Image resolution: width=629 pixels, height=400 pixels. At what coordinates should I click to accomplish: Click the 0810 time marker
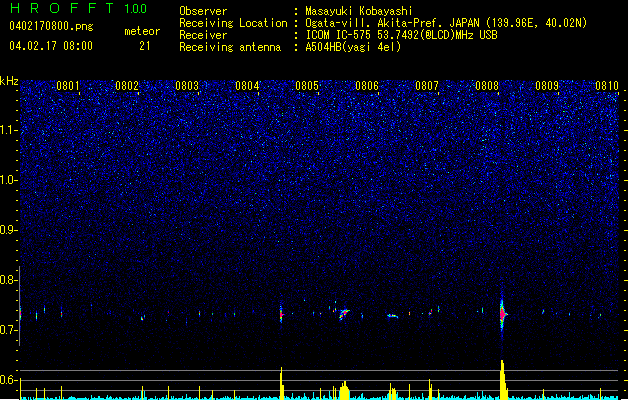[607, 86]
